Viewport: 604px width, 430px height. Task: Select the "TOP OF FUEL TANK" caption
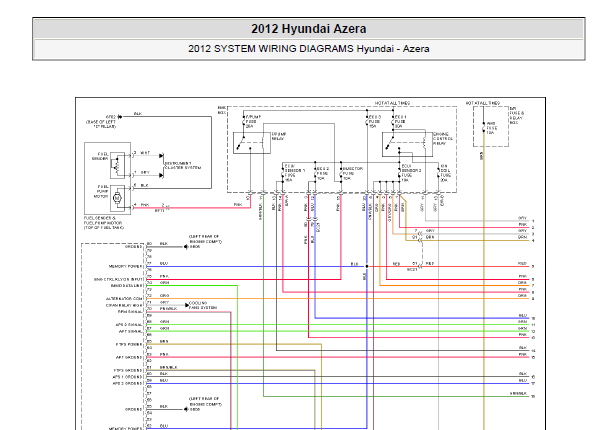pos(104,228)
